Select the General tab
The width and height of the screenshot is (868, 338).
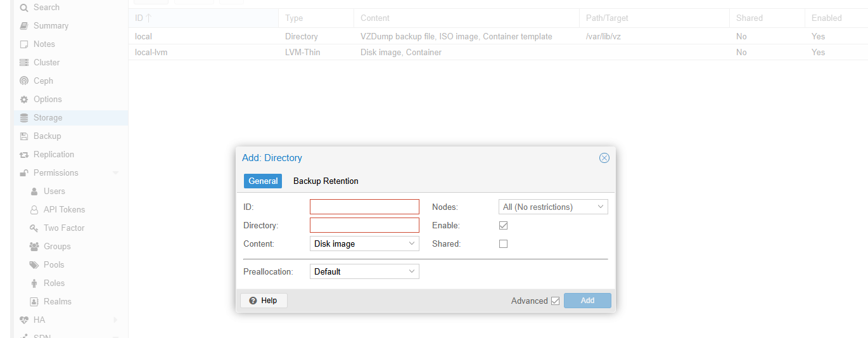coord(263,181)
